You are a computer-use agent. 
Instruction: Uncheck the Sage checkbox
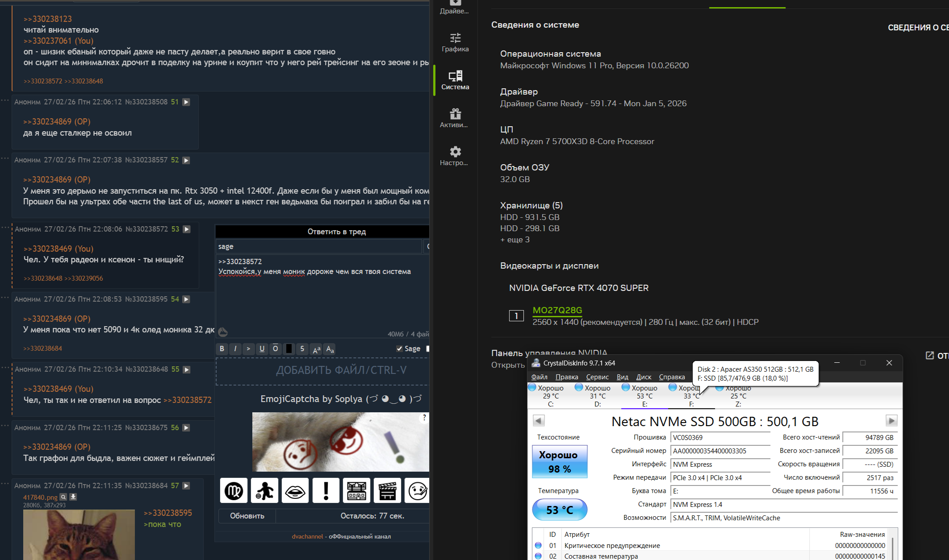[399, 348]
